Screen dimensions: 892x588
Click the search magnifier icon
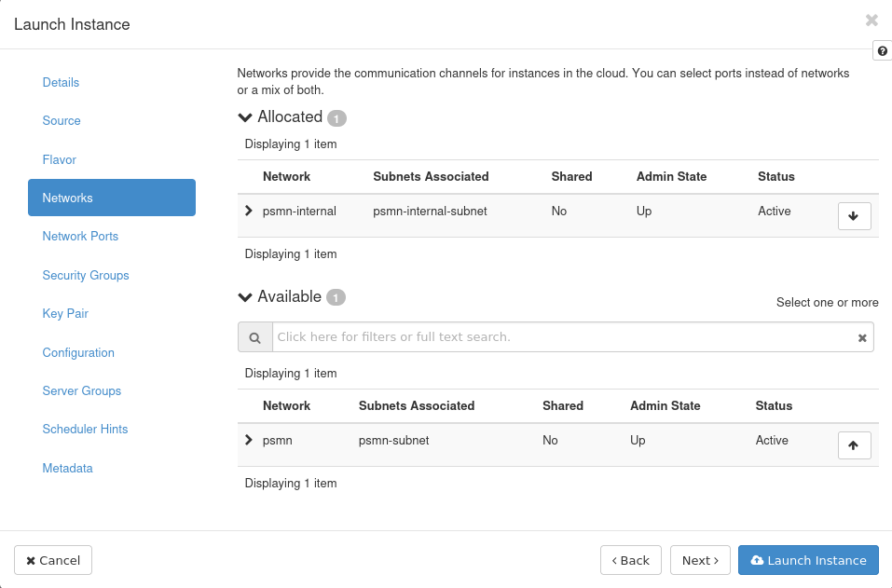tap(254, 337)
